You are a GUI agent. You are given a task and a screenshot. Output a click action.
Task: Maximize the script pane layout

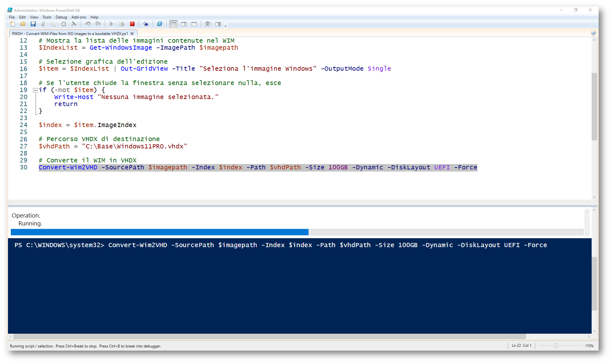pos(194,24)
